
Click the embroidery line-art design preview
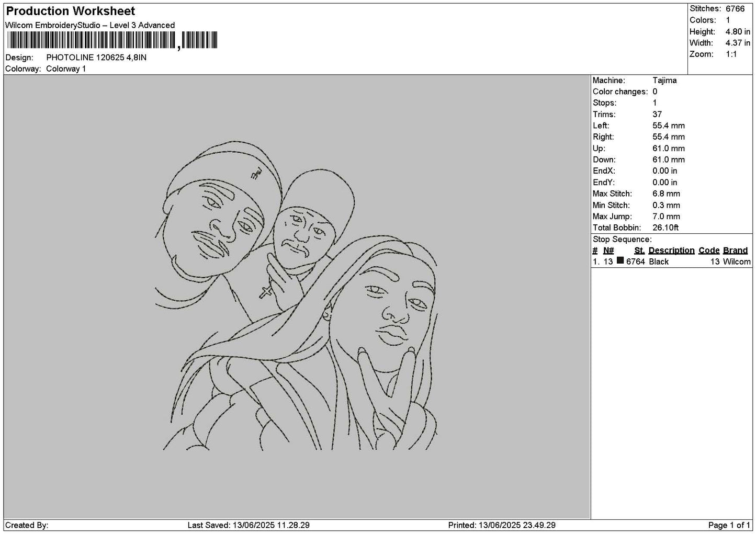[x=296, y=295]
